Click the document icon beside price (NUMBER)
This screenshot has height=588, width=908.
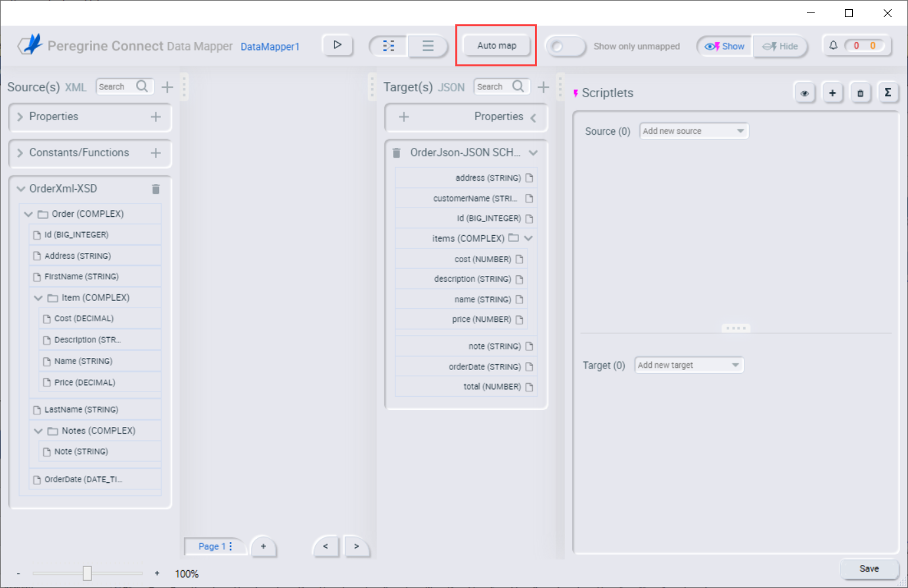(520, 319)
